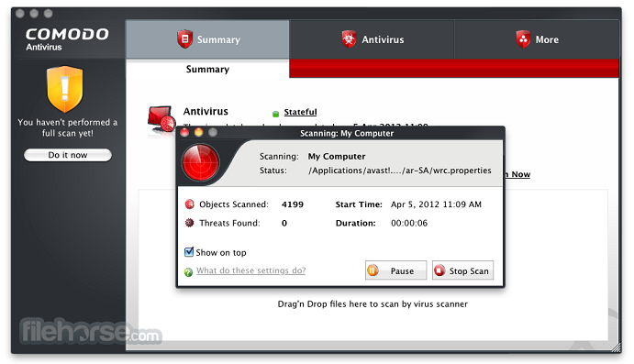Screen dimensions: 634x364
Task: Click the You haven't performed a full scan text
Action: click(68, 127)
